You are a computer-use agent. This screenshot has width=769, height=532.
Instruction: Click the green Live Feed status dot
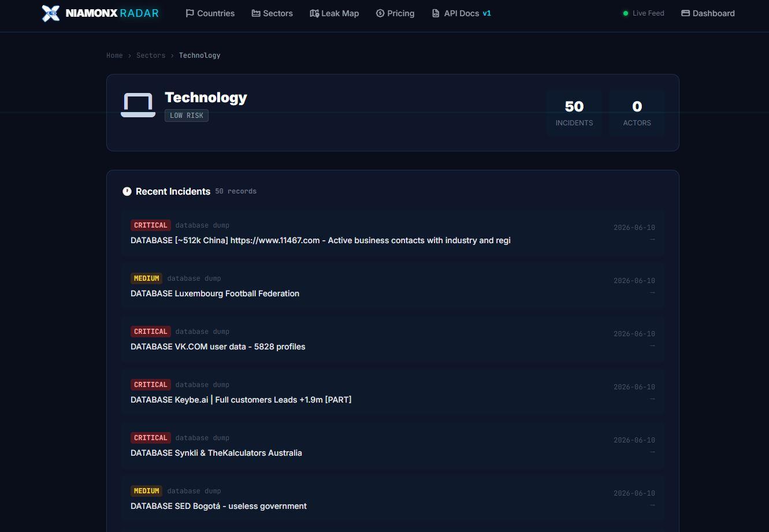pos(625,13)
